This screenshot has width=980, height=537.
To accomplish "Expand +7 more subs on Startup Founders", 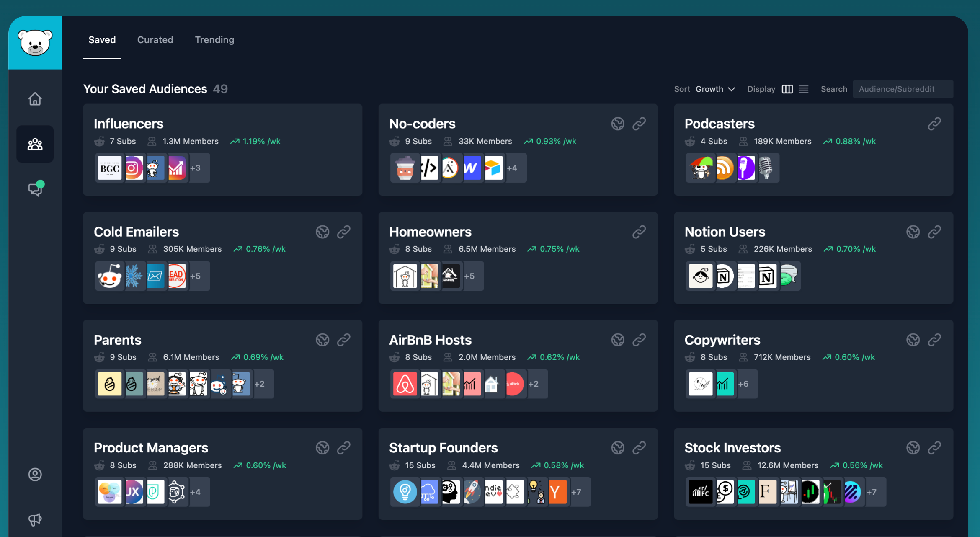I will point(577,492).
